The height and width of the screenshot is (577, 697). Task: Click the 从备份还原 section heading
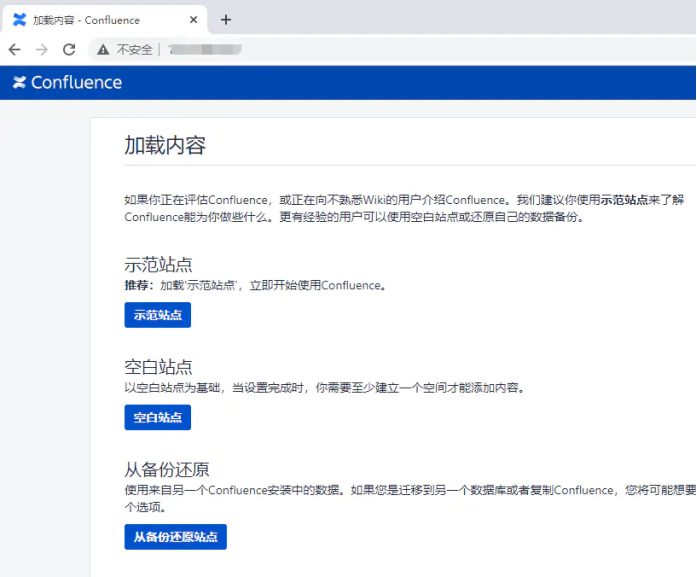167,469
